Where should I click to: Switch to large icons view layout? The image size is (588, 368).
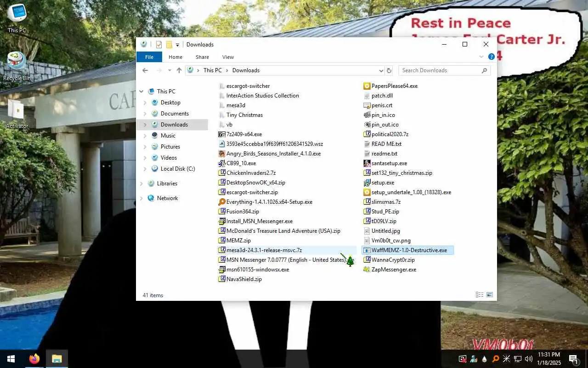(490, 295)
